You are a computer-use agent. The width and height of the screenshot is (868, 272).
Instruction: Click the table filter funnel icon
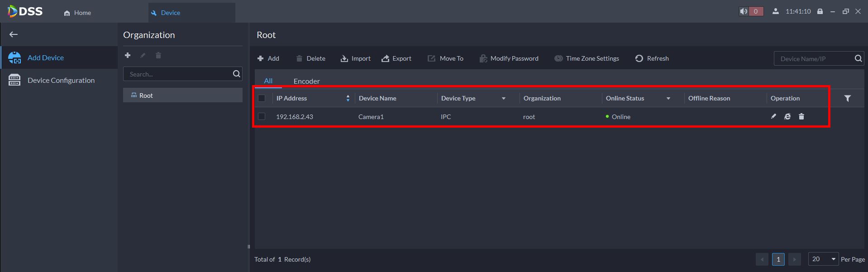tap(847, 98)
